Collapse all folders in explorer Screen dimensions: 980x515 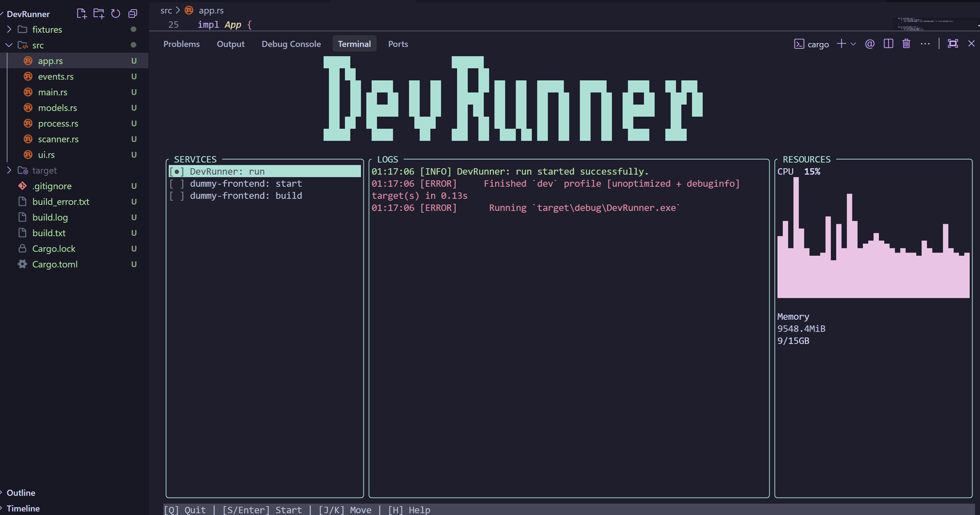pyautogui.click(x=133, y=14)
